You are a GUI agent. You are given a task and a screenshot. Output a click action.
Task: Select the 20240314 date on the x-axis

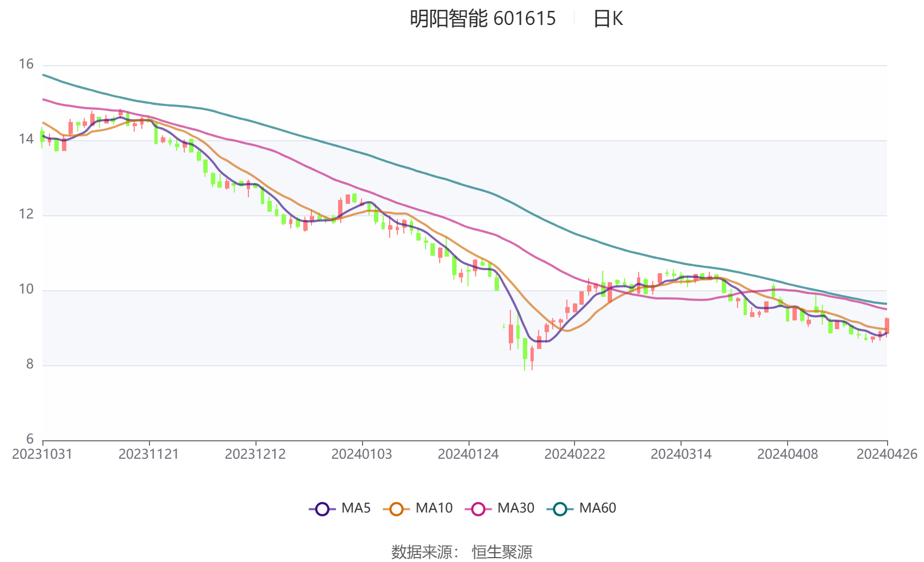[x=681, y=454]
